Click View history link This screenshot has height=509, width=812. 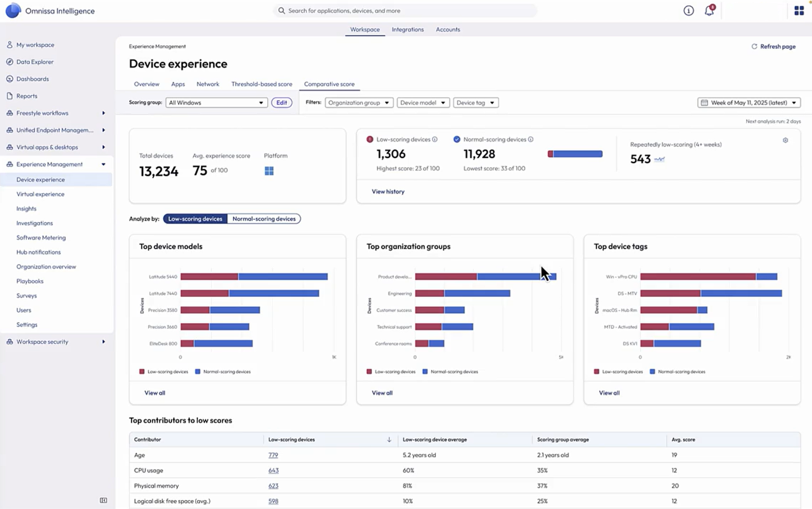tap(388, 192)
